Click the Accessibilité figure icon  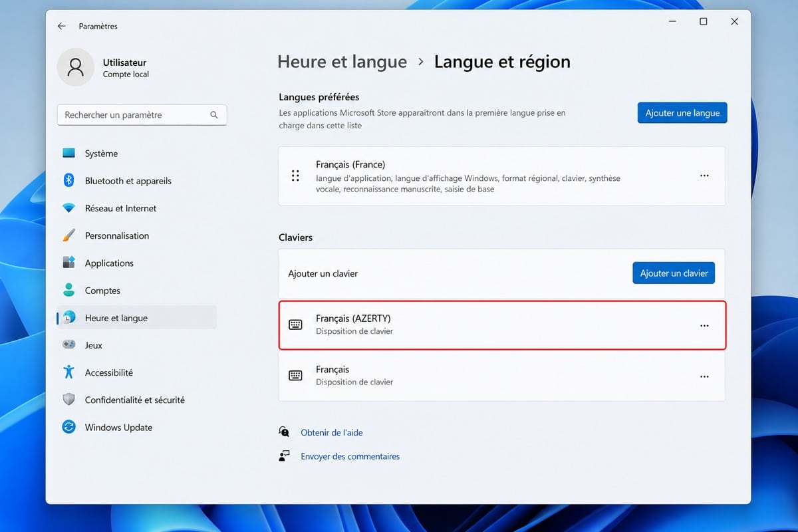[x=68, y=372]
